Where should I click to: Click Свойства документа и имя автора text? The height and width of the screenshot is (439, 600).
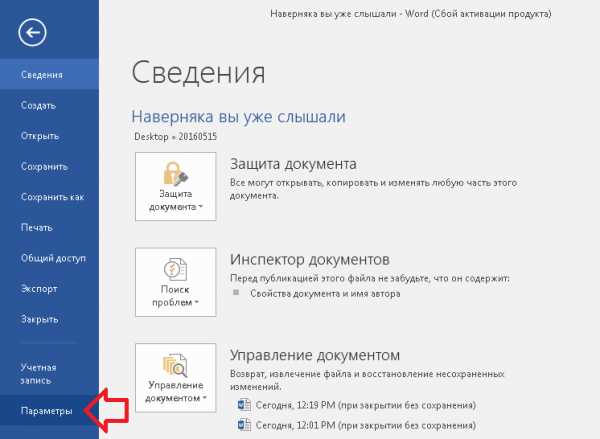click(325, 294)
